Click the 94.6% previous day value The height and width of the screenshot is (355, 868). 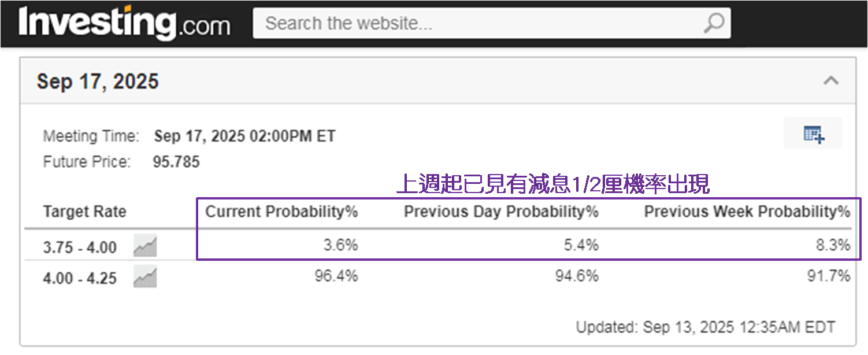tap(576, 276)
